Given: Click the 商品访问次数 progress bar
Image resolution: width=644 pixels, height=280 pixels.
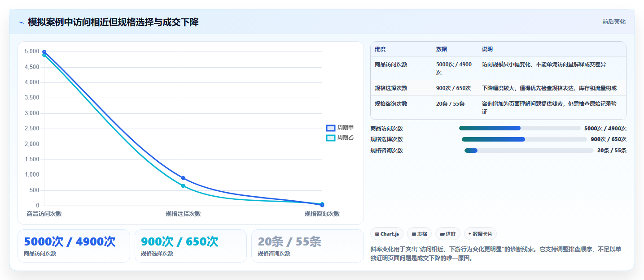Looking at the screenshot, I should [520, 128].
